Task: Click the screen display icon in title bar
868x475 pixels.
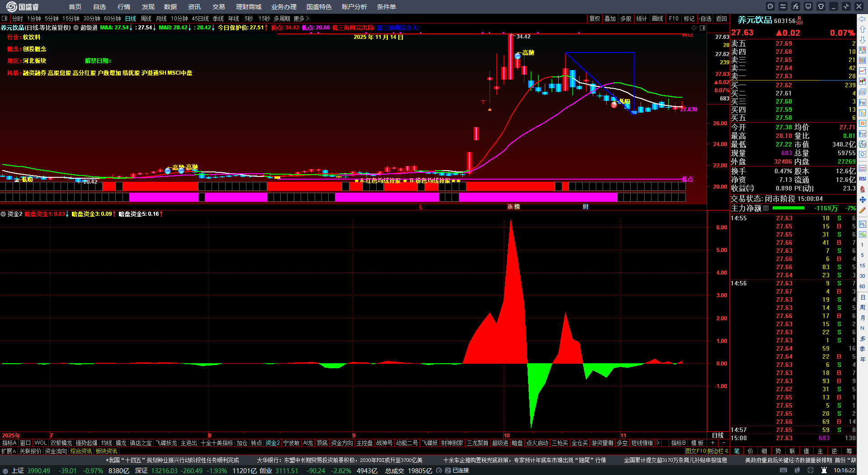Action: (808, 6)
